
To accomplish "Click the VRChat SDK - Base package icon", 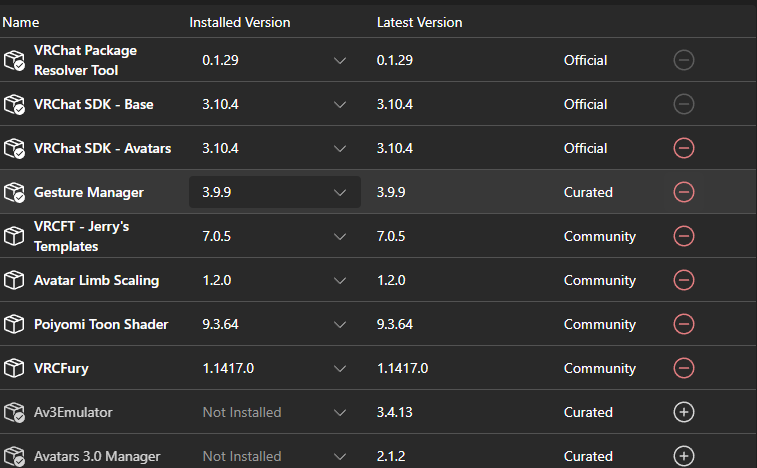I will tap(14, 104).
